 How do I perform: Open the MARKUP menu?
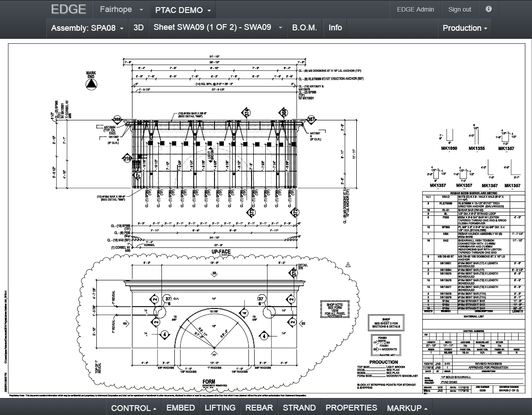coord(407,407)
